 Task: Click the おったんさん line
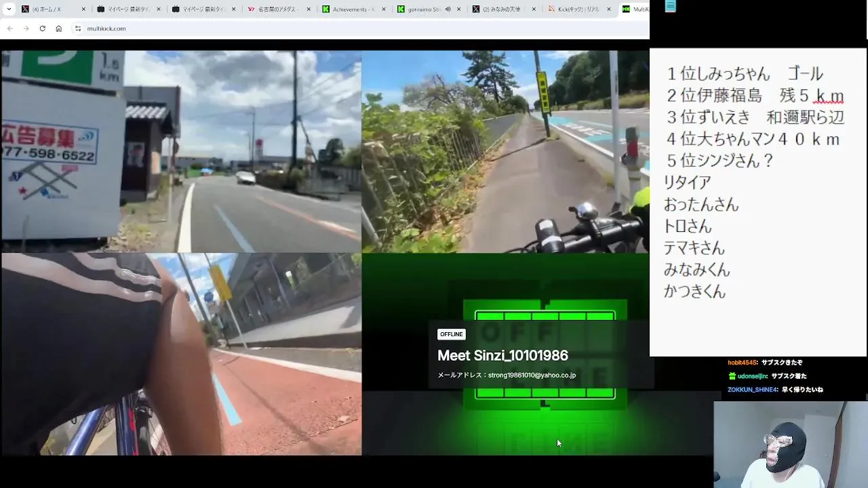(701, 204)
